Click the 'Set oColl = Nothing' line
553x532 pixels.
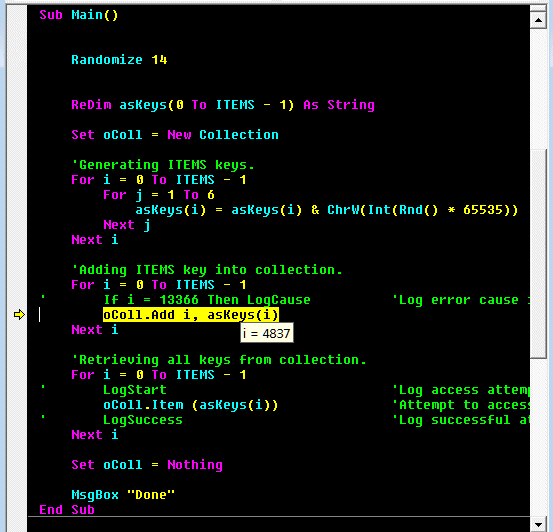147,465
